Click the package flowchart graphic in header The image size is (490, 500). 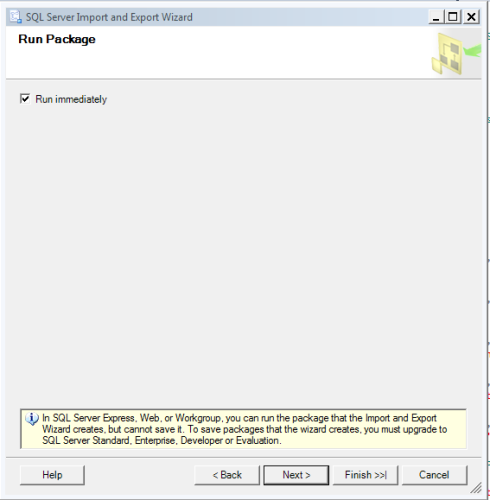point(447,54)
